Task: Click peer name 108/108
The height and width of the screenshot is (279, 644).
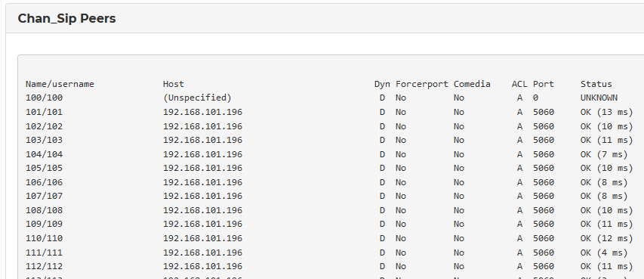Action: (x=44, y=210)
